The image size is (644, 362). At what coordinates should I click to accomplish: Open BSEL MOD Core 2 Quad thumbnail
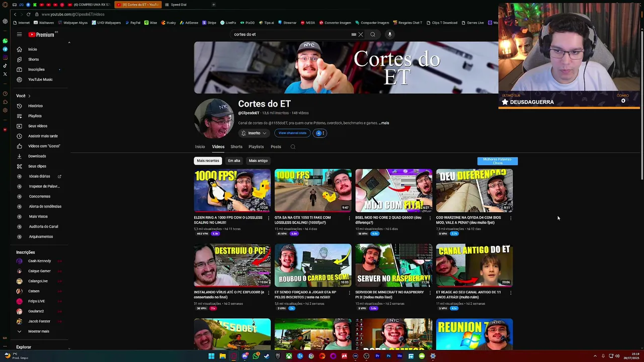pos(393,191)
